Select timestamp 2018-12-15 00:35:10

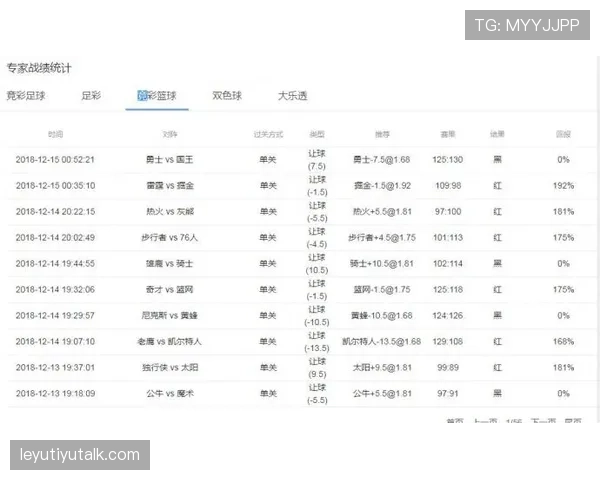(55, 186)
